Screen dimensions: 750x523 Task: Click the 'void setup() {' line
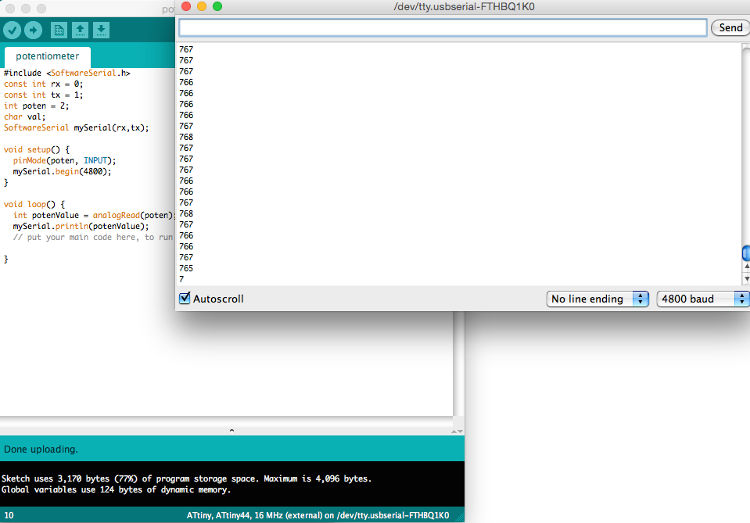pyautogui.click(x=37, y=150)
